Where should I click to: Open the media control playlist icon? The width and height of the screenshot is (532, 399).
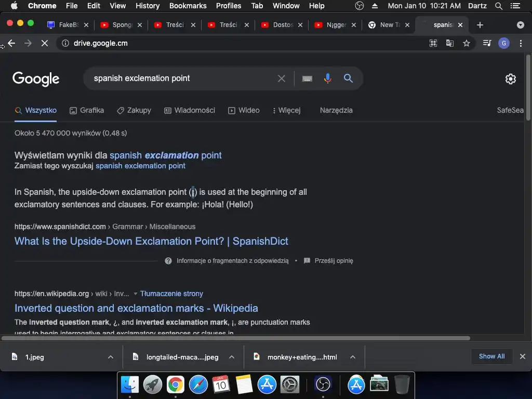[x=487, y=43]
